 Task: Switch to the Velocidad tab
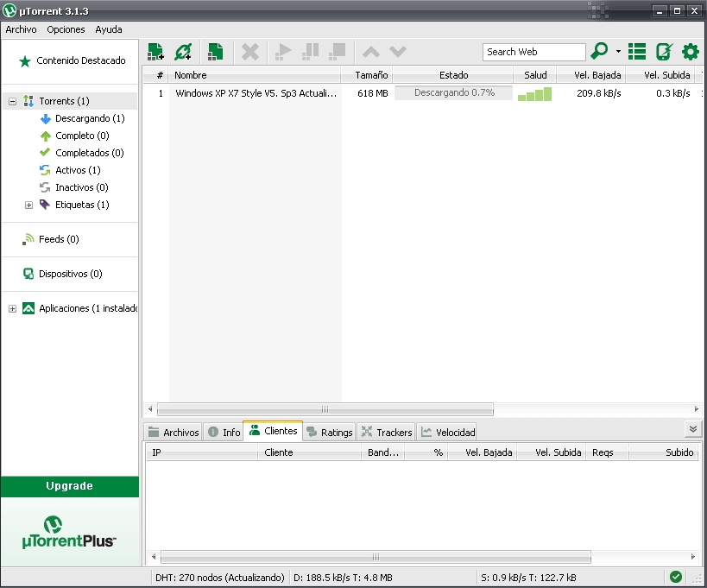[x=448, y=432]
